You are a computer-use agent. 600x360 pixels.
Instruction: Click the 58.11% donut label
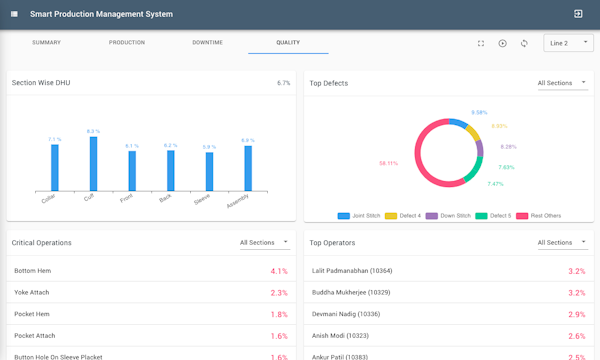click(x=388, y=163)
